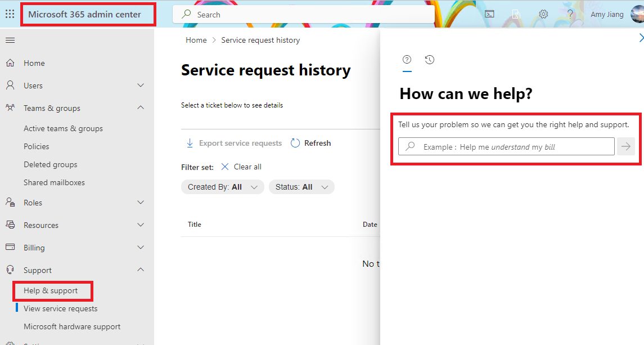Open the Status: All filter dropdown

[x=301, y=186]
